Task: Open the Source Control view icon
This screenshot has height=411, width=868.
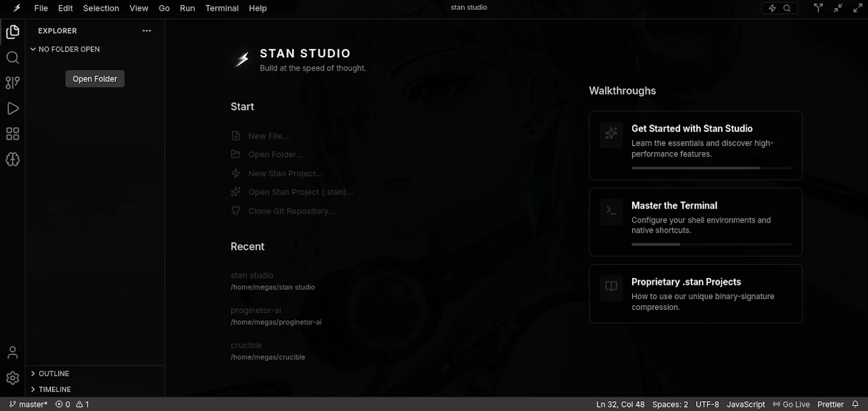Action: coord(12,83)
